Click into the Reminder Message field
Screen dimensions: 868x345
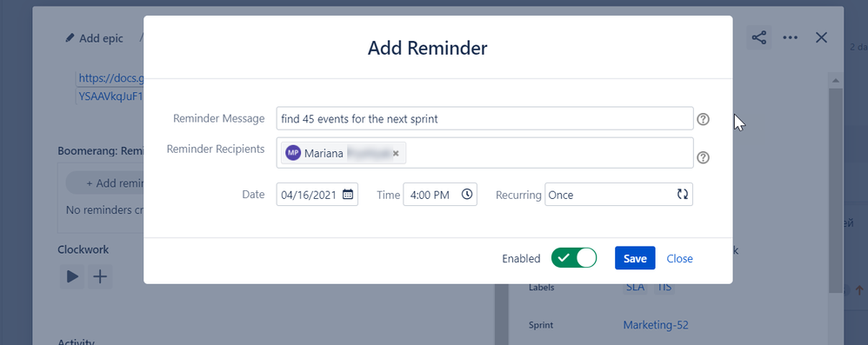pyautogui.click(x=485, y=118)
